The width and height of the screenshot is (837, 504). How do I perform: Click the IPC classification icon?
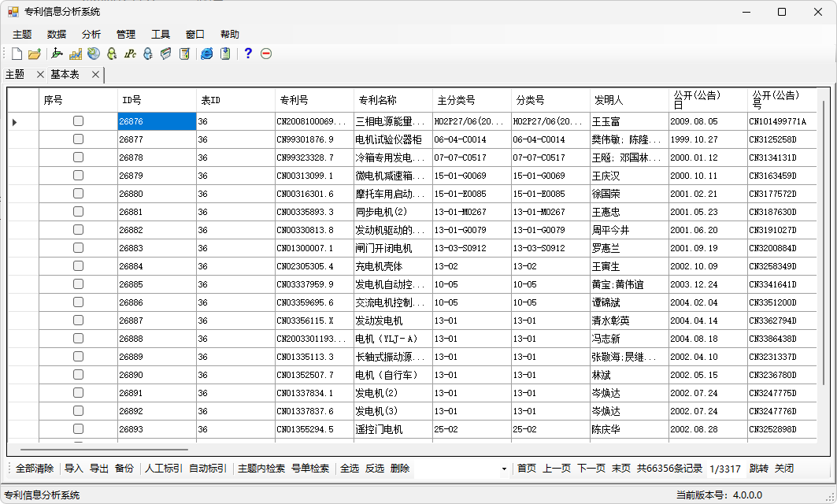coord(130,54)
